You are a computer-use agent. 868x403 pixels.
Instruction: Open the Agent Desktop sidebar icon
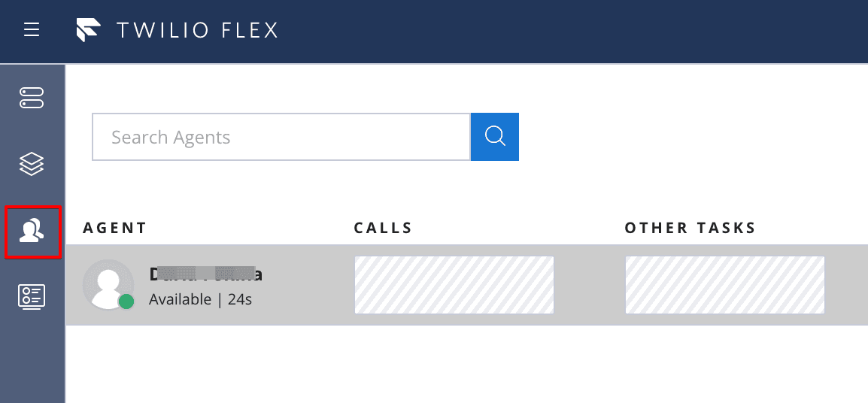(32, 98)
